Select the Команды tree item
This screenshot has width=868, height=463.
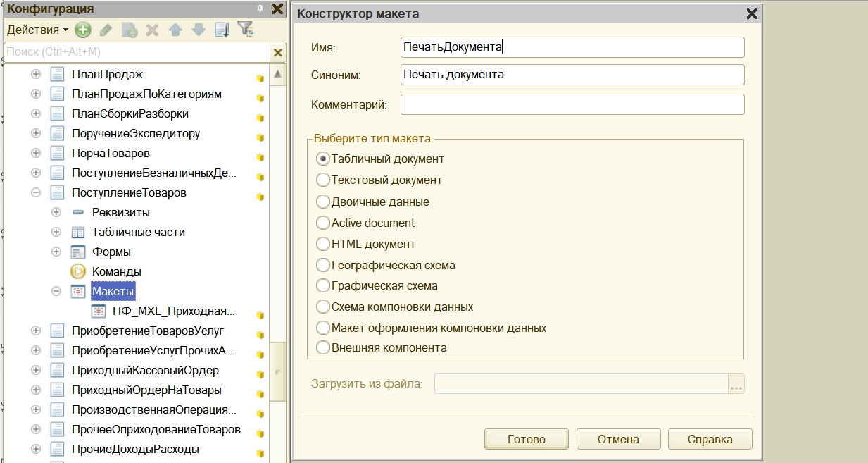tap(116, 272)
